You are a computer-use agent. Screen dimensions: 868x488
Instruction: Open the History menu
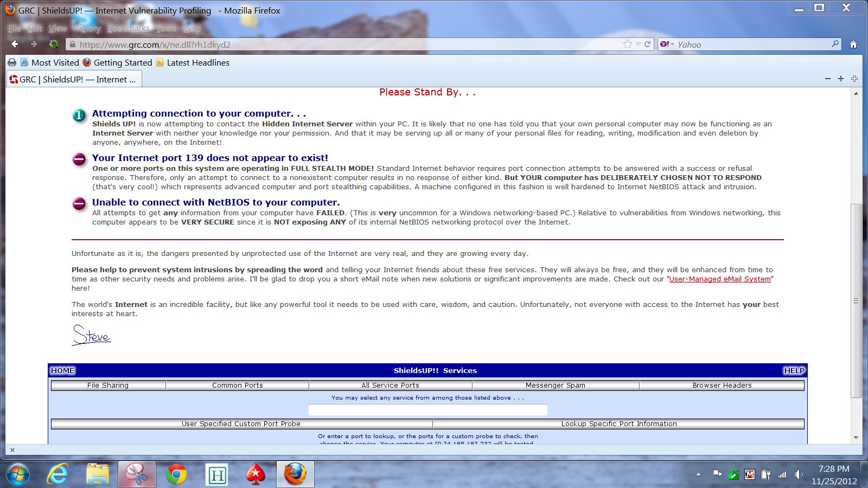coord(87,28)
